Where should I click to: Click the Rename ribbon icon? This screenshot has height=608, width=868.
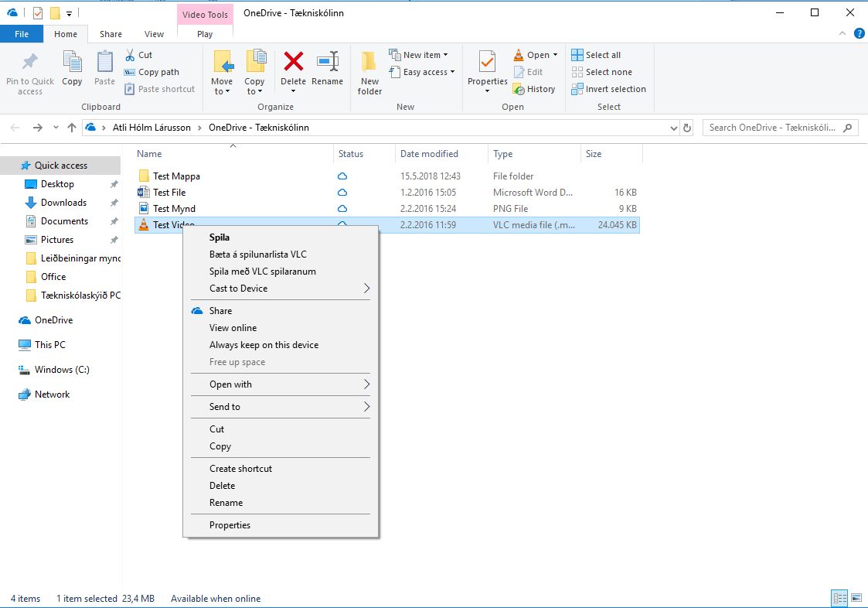click(327, 63)
